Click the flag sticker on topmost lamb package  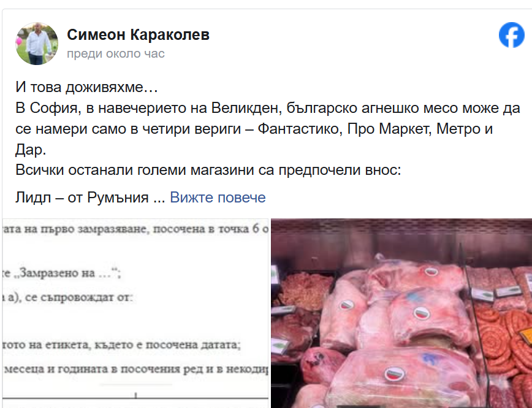(x=431, y=271)
